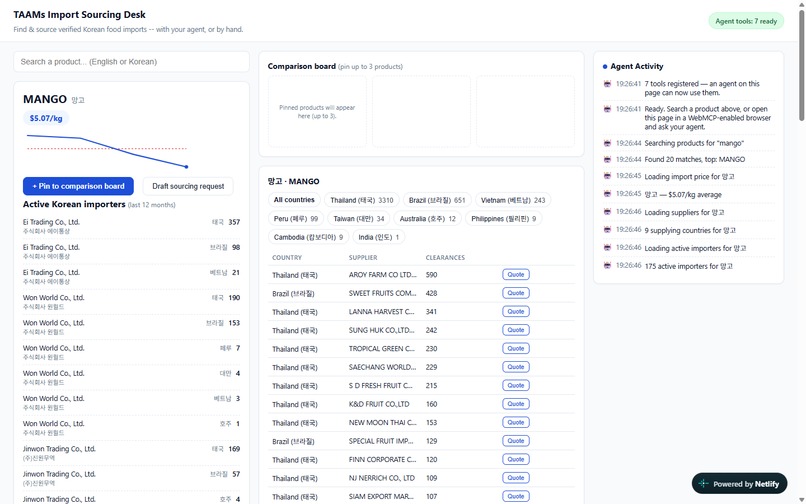Request quote from SAECHANG WORLD
Screen dimensions: 806x504
tap(516, 367)
